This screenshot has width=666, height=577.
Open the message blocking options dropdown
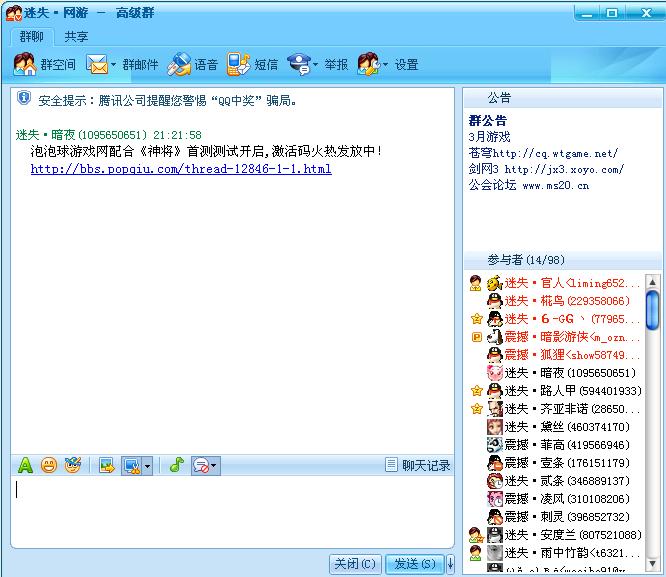click(x=214, y=466)
